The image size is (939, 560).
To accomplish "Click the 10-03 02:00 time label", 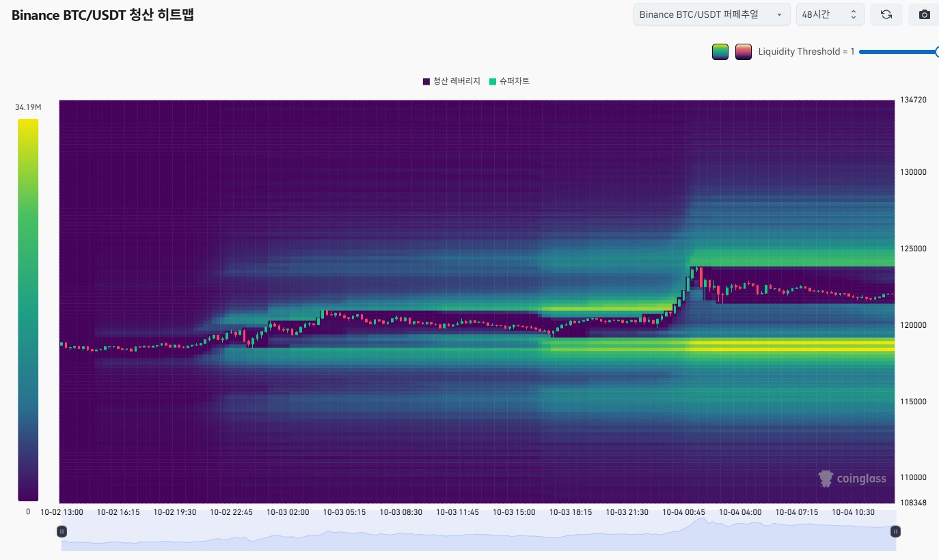I will click(288, 512).
